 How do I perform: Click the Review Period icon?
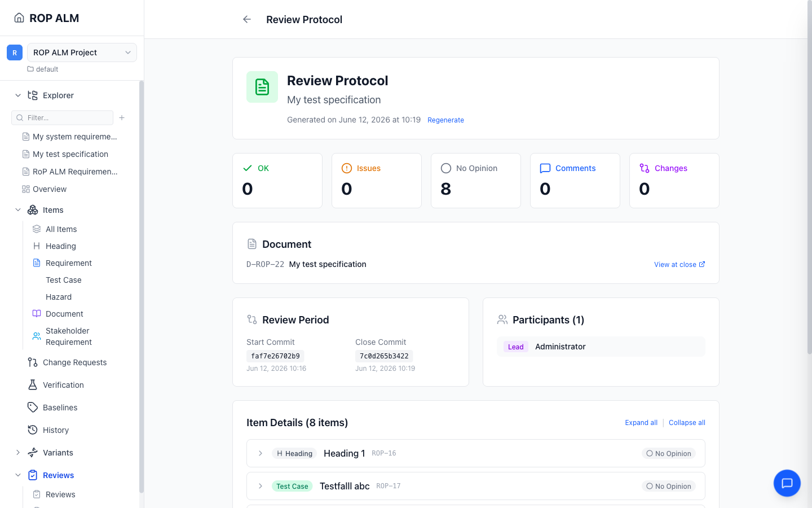pyautogui.click(x=252, y=319)
